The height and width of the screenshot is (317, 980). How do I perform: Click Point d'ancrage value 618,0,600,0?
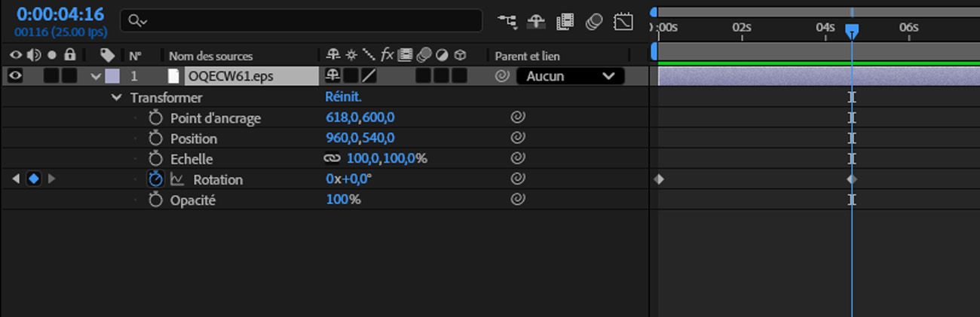(360, 117)
